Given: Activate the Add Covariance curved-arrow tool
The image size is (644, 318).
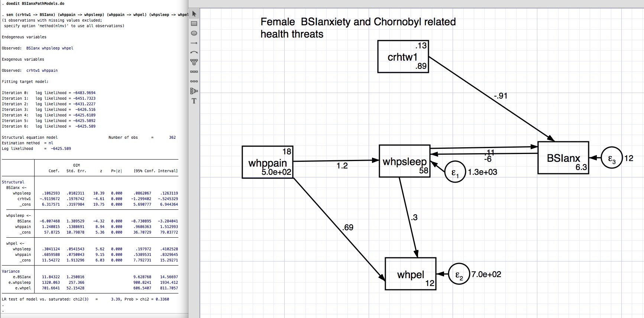Looking at the screenshot, I should click(194, 52).
